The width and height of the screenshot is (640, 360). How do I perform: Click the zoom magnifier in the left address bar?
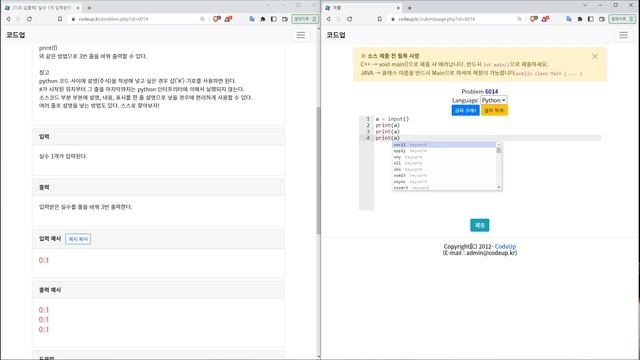[x=202, y=19]
